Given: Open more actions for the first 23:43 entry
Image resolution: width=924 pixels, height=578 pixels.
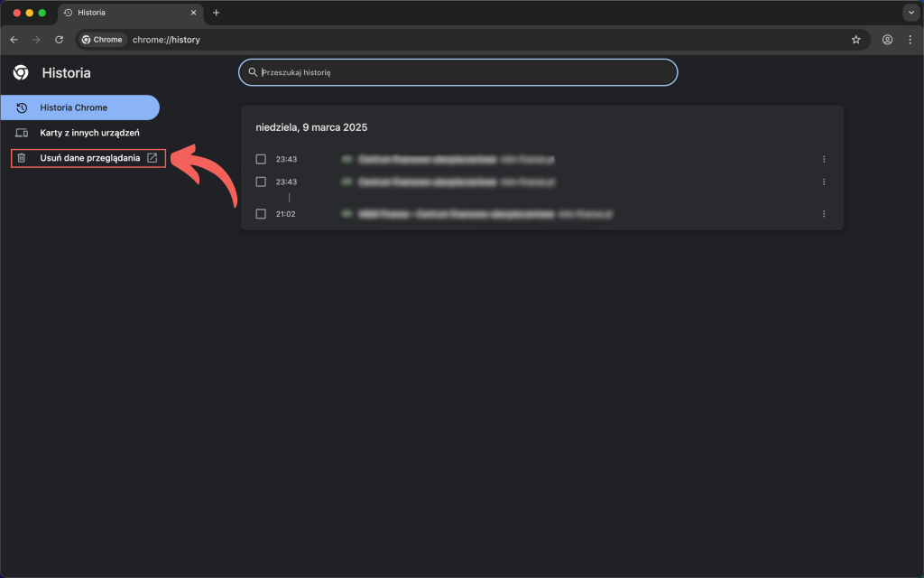Looking at the screenshot, I should pos(824,159).
